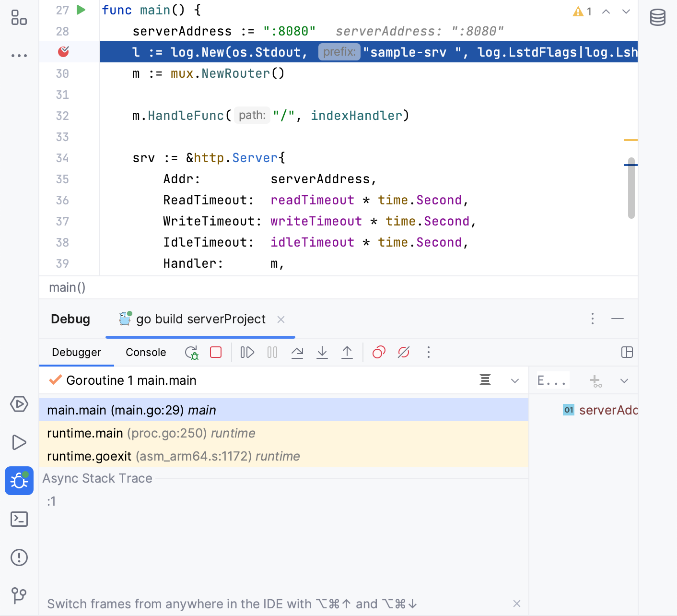The image size is (677, 616).
Task: Stop the running debug session
Action: click(x=215, y=352)
